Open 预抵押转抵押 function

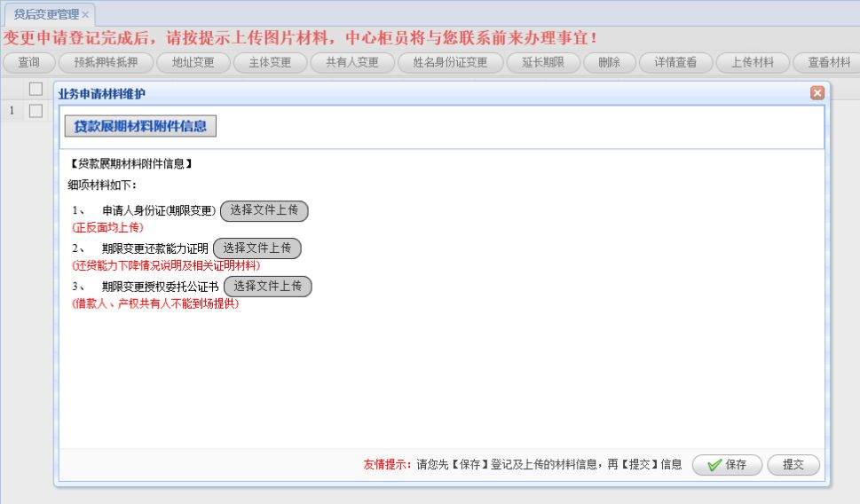pos(106,62)
